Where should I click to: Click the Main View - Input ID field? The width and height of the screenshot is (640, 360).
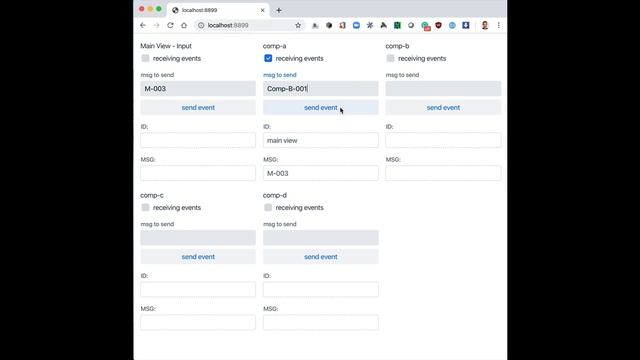pyautogui.click(x=198, y=140)
